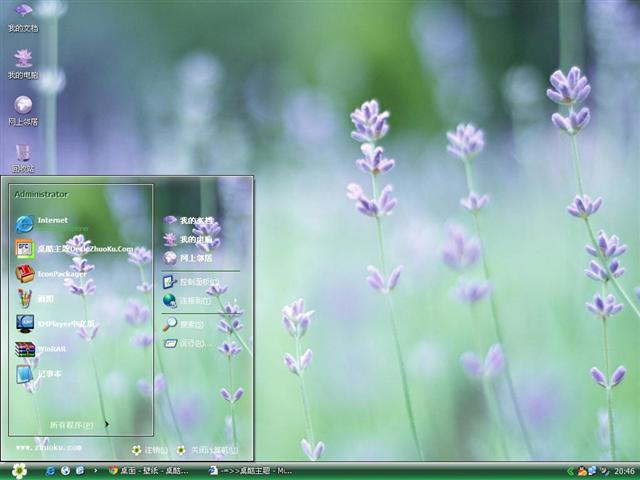
Task: Open 搜索(S) Search in Start menu
Action: coord(183,324)
